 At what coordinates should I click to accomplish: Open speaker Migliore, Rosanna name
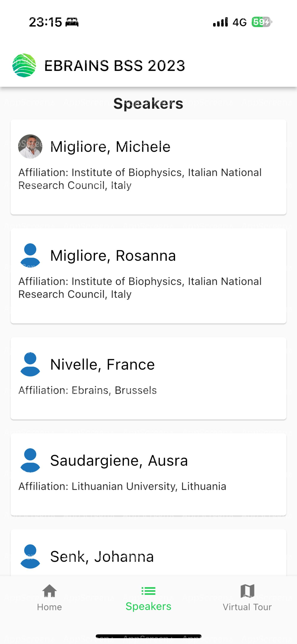click(113, 256)
